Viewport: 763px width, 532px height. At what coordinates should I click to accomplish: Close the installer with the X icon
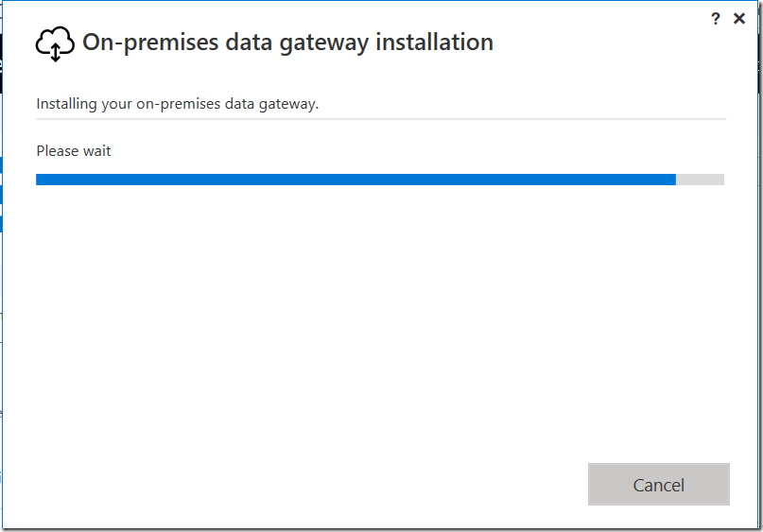[739, 19]
